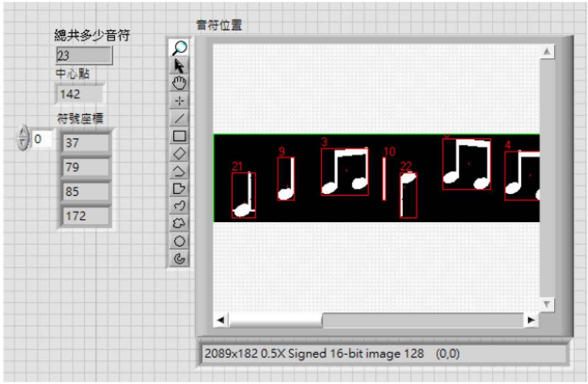The image size is (588, 384).
Task: Click the total notes field showing 23
Action: (84, 56)
